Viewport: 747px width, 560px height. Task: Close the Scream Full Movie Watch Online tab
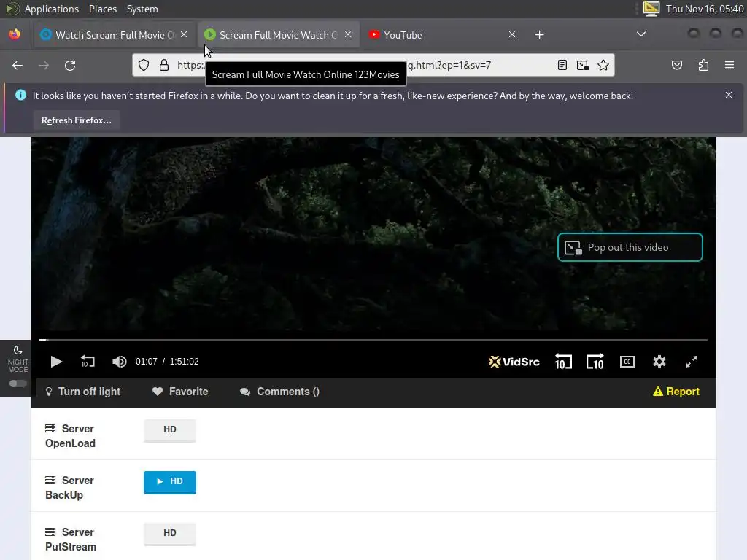coord(348,34)
